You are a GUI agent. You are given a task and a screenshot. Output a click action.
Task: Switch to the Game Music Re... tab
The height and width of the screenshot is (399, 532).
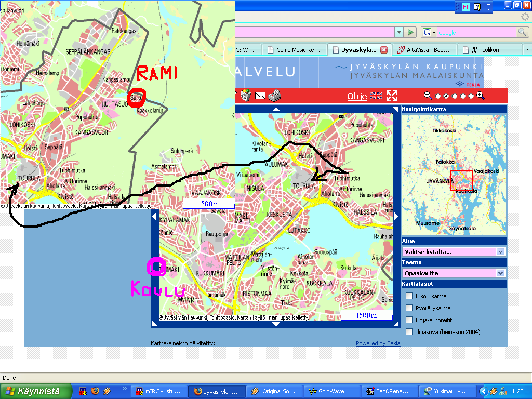[x=294, y=50]
